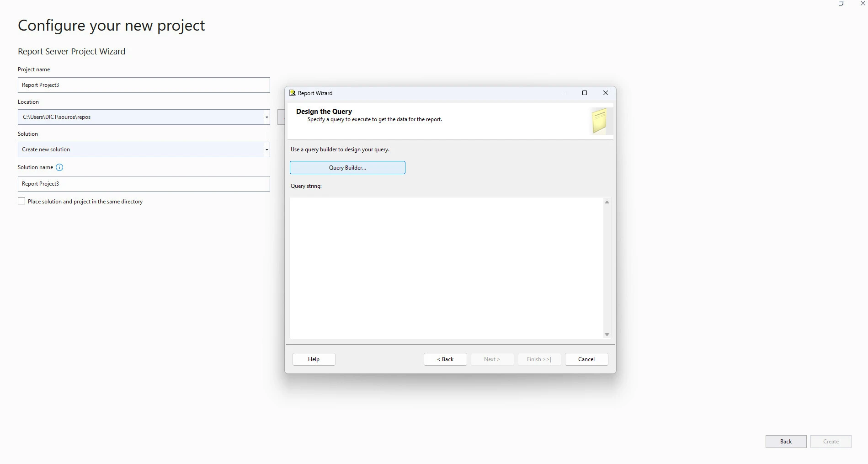Click inside the Query string text area
The height and width of the screenshot is (464, 868).
point(446,268)
